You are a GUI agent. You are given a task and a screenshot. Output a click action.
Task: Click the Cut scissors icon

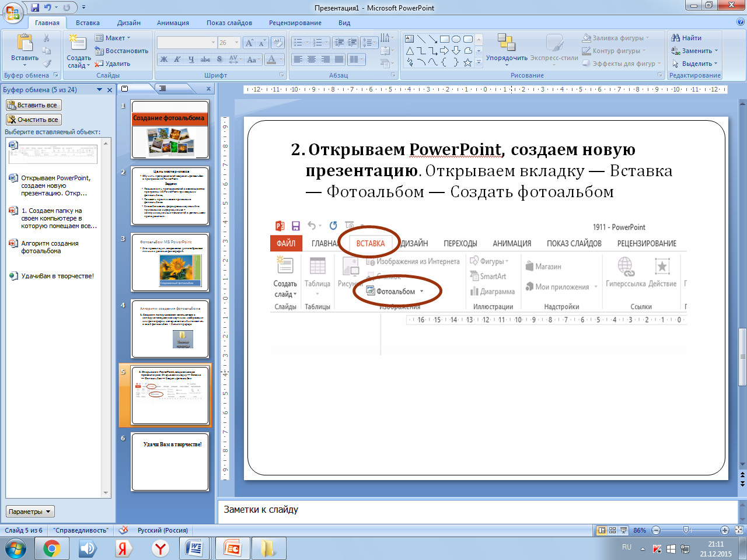47,38
